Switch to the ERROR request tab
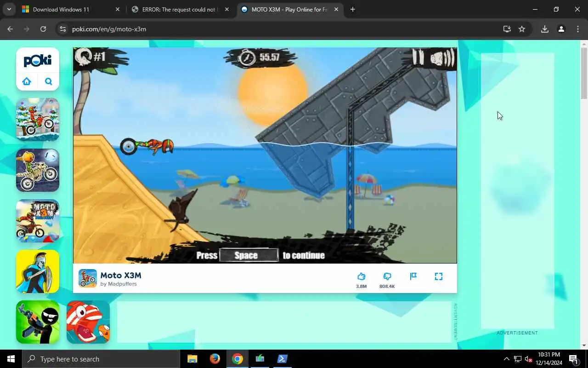 (x=179, y=9)
